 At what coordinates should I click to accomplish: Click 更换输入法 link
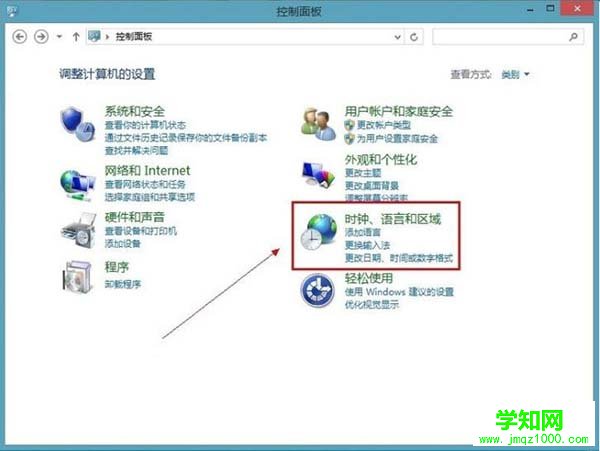click(367, 245)
